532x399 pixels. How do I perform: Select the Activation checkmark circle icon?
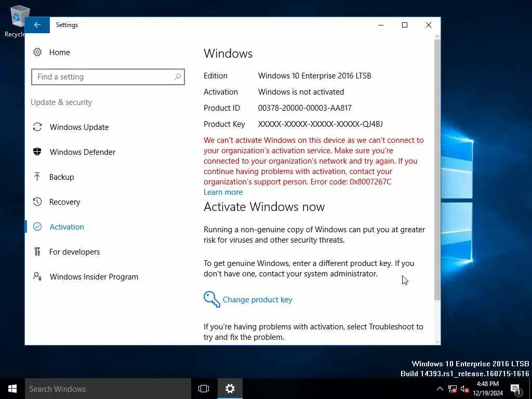pos(37,227)
